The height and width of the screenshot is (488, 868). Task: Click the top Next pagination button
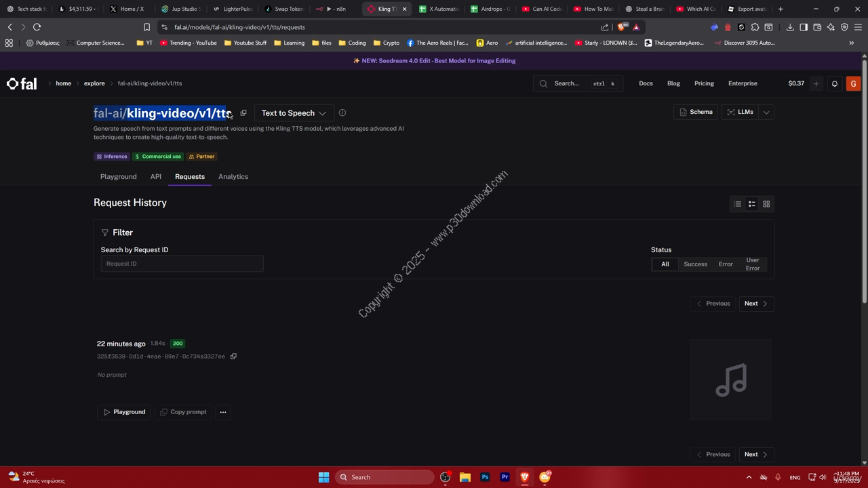[756, 304]
